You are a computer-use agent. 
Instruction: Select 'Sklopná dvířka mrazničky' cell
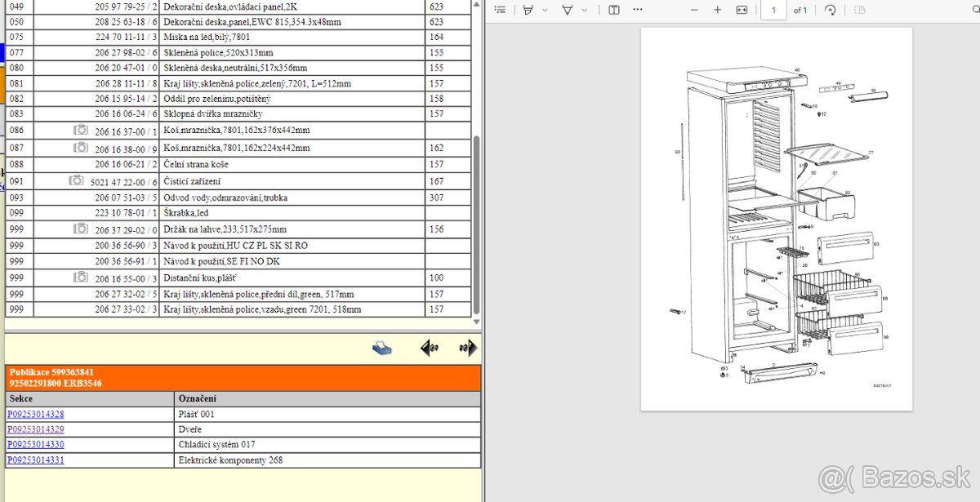click(292, 114)
